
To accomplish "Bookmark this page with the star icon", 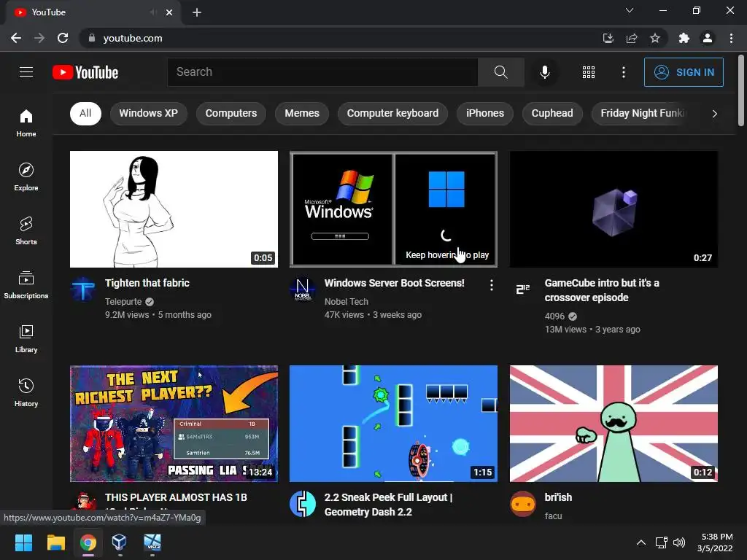I will [x=655, y=38].
